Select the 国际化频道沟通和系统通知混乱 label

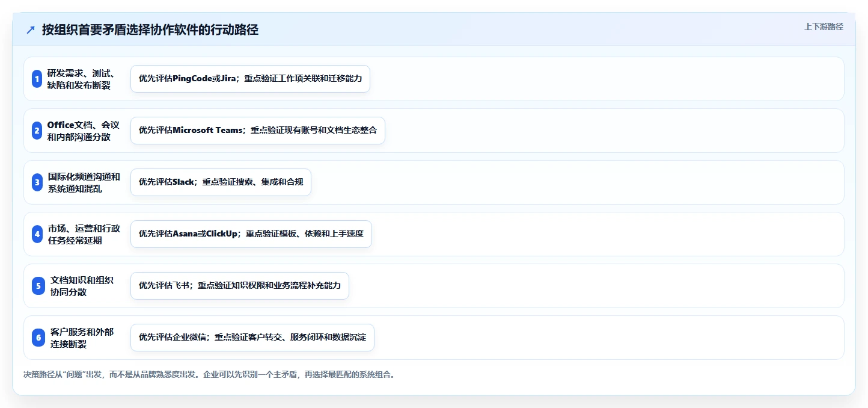click(84, 182)
